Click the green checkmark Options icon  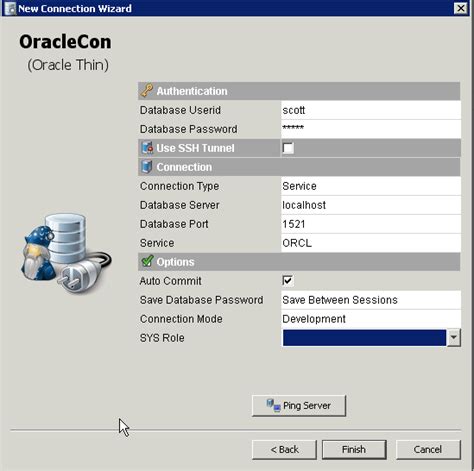pyautogui.click(x=147, y=261)
